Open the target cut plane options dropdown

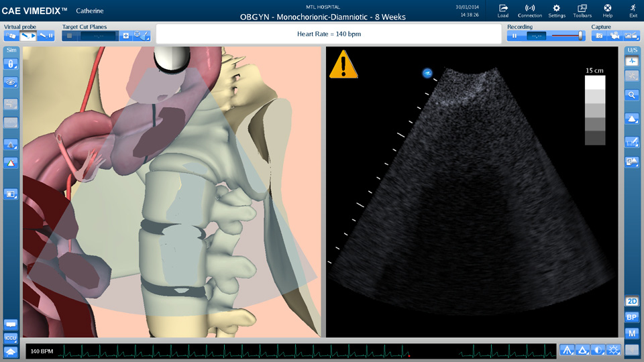pos(142,36)
